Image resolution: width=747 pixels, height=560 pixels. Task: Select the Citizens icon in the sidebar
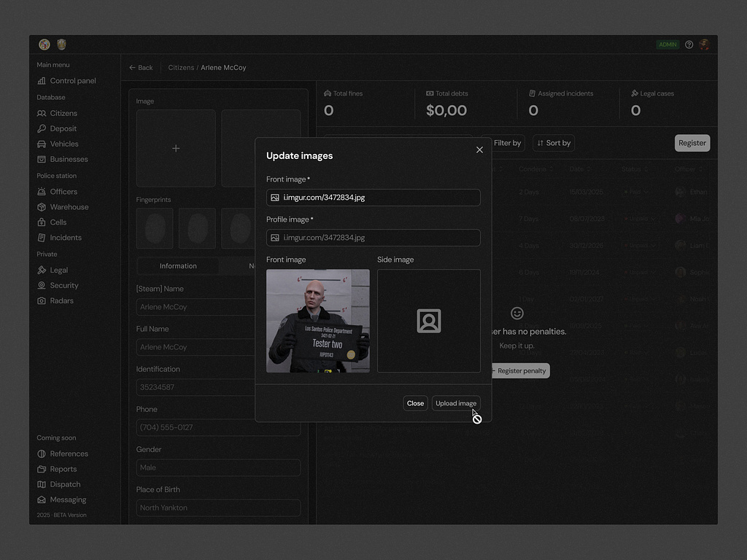[x=43, y=113]
